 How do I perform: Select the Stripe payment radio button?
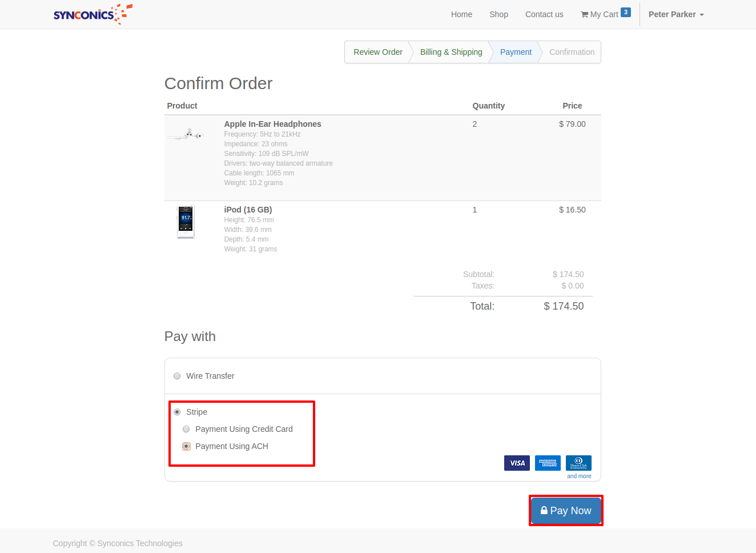(x=177, y=412)
